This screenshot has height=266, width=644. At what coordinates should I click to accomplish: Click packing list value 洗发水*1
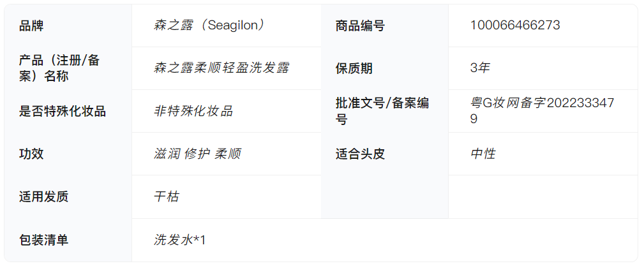[x=179, y=240]
